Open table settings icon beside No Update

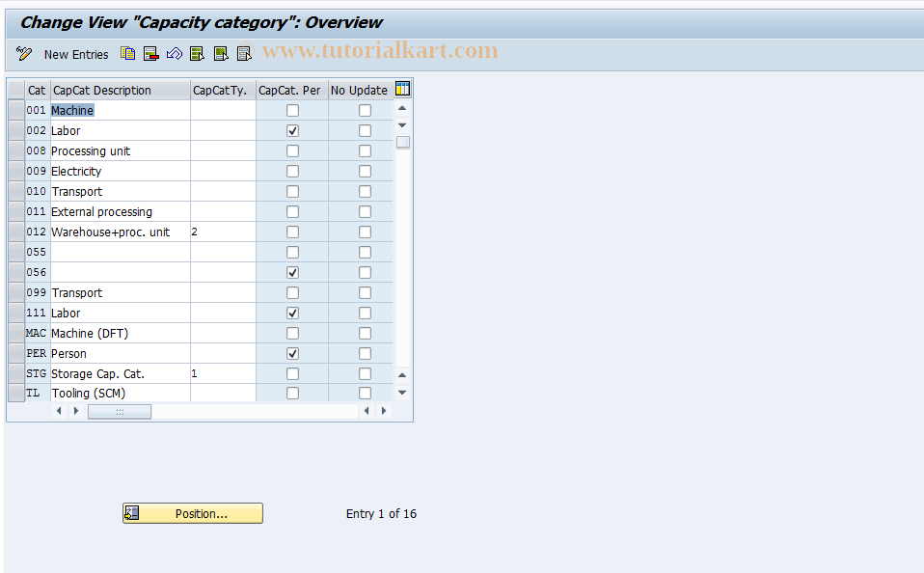pos(403,89)
